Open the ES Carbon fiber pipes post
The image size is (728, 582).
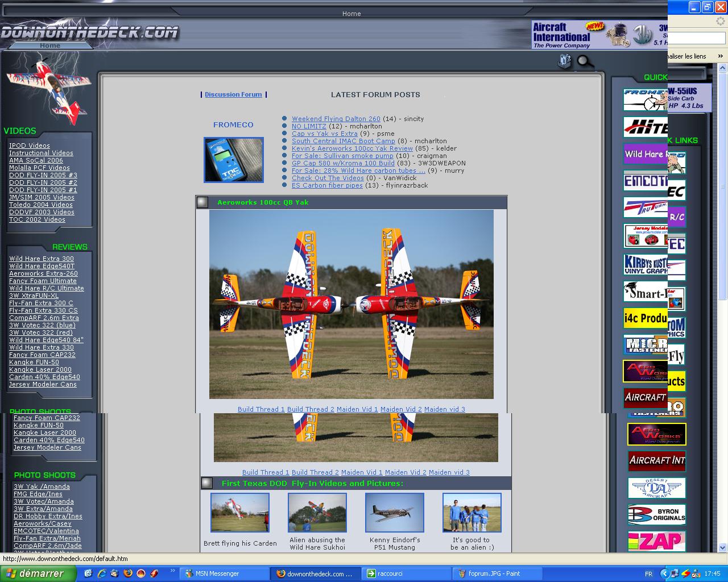point(327,185)
